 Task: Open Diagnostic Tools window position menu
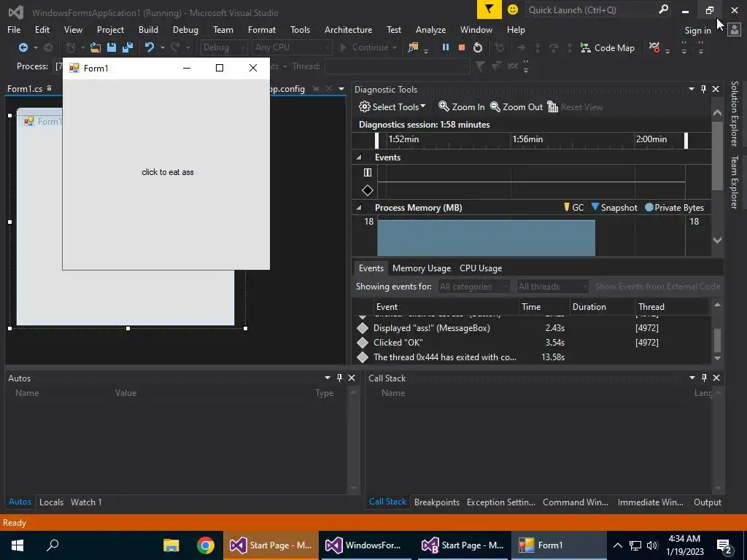[692, 89]
